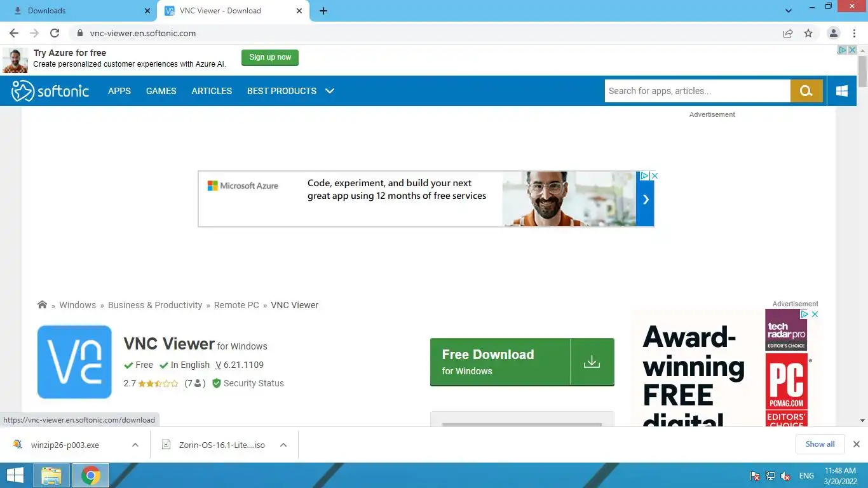Open File Explorer from taskbar
Viewport: 868px width, 488px height.
coord(51,475)
